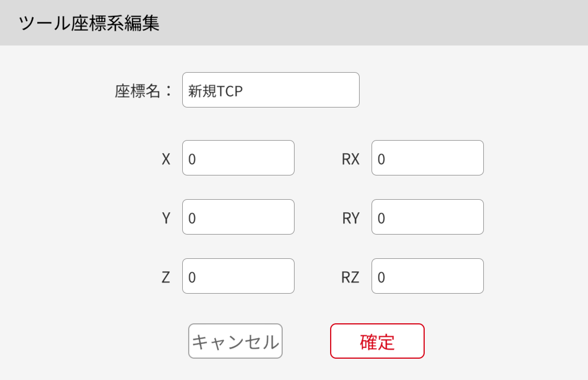588x380 pixels.
Task: Click the 新規TCP text in name box
Action: [215, 90]
